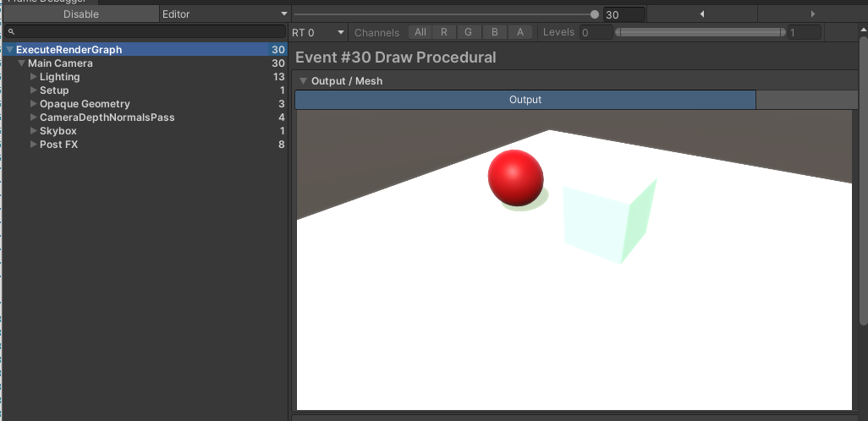
Task: Select the ExecuteRenderGraph row
Action: pyautogui.click(x=145, y=50)
